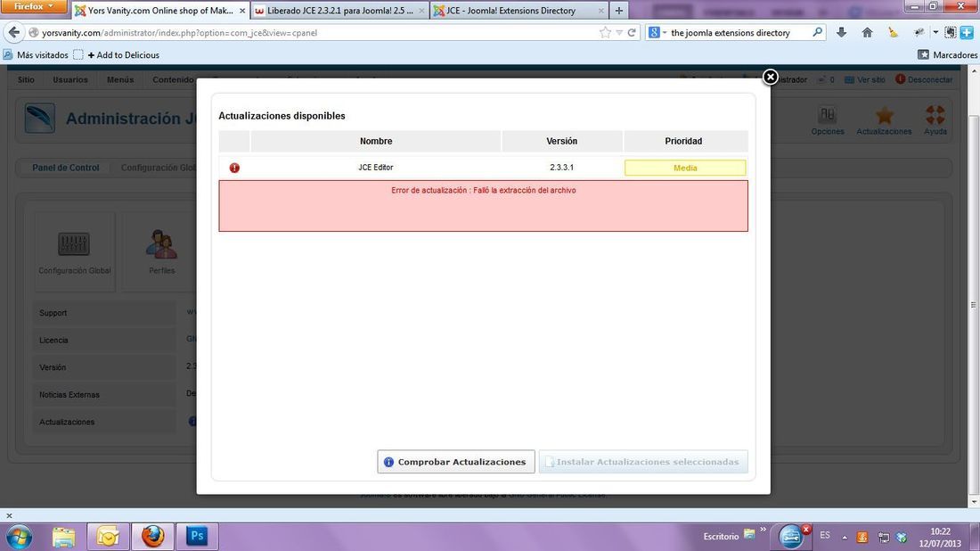Image resolution: width=980 pixels, height=551 pixels.
Task: Click the Dropbox tray icon
Action: pos(902,538)
